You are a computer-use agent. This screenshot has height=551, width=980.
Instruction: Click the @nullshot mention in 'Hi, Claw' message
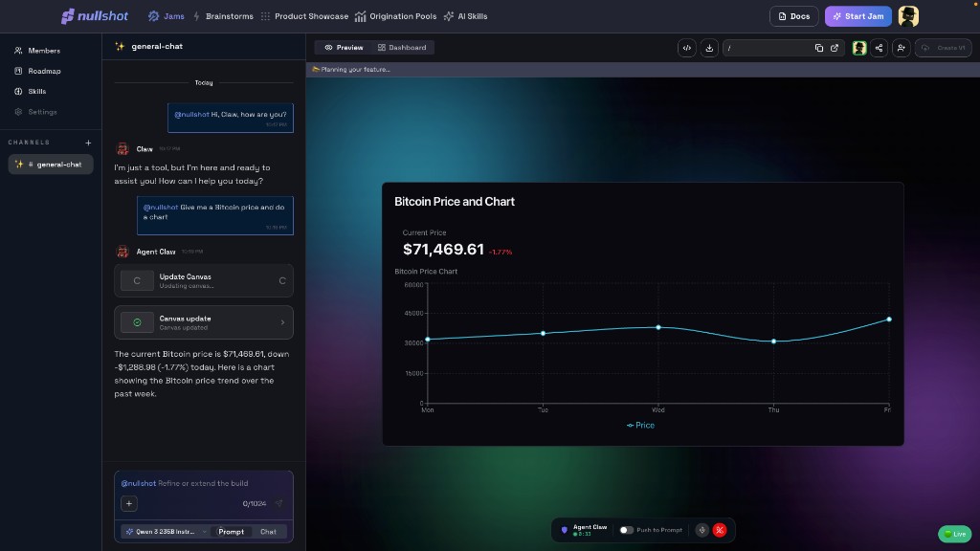[191, 115]
